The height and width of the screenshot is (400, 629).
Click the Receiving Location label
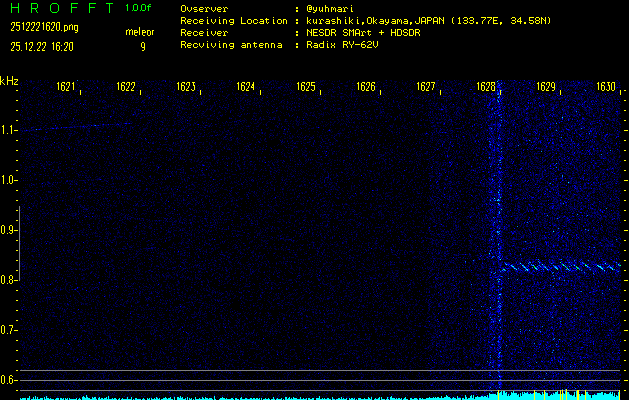tap(234, 21)
